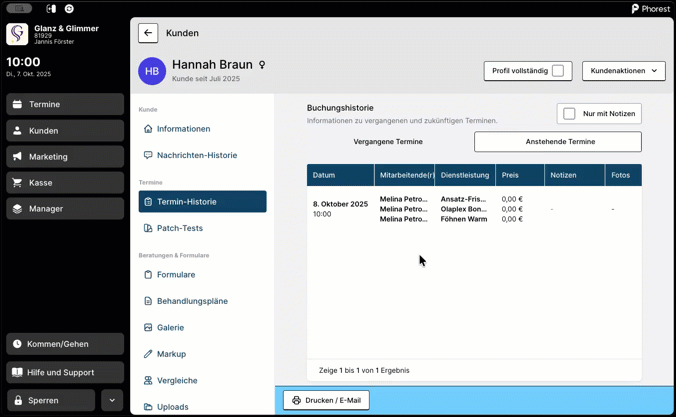Expand the chevron next to Sperren
The height and width of the screenshot is (417, 676).
point(112,400)
